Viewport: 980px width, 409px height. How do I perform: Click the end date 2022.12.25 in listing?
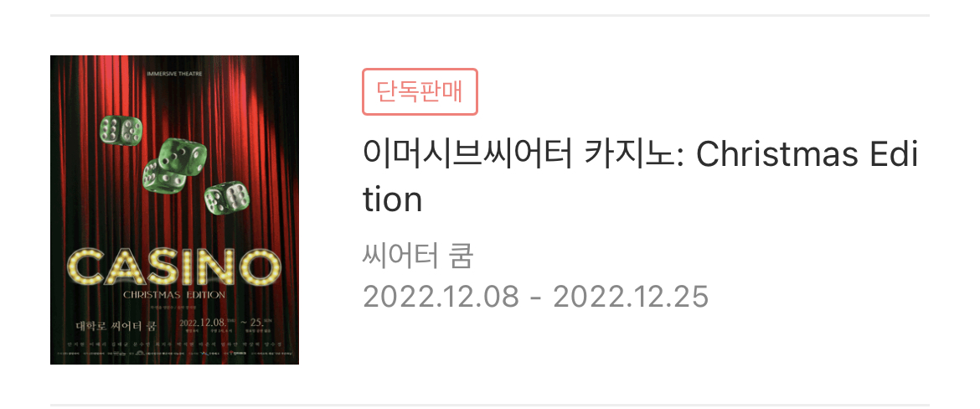632,297
